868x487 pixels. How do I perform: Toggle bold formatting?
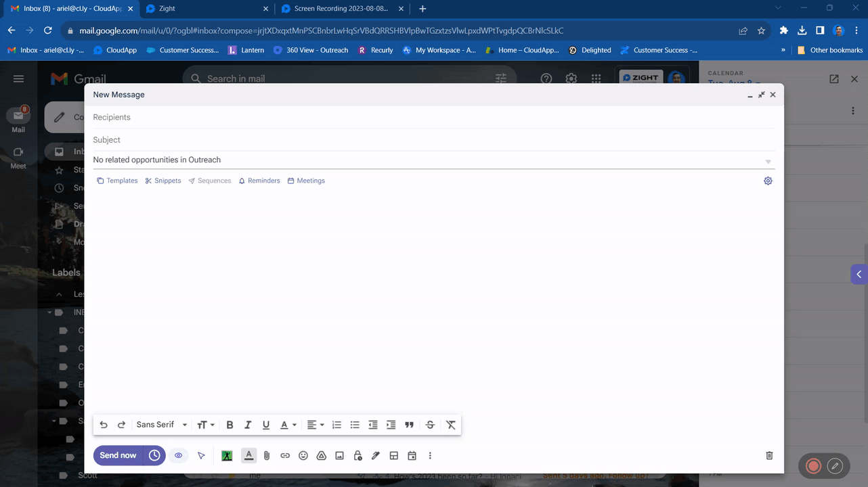[x=230, y=425]
